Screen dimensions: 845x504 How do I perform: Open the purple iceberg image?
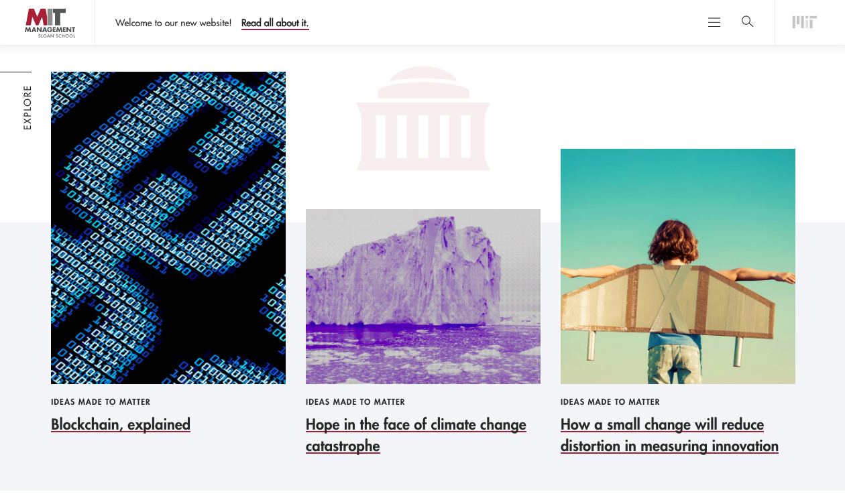point(423,296)
